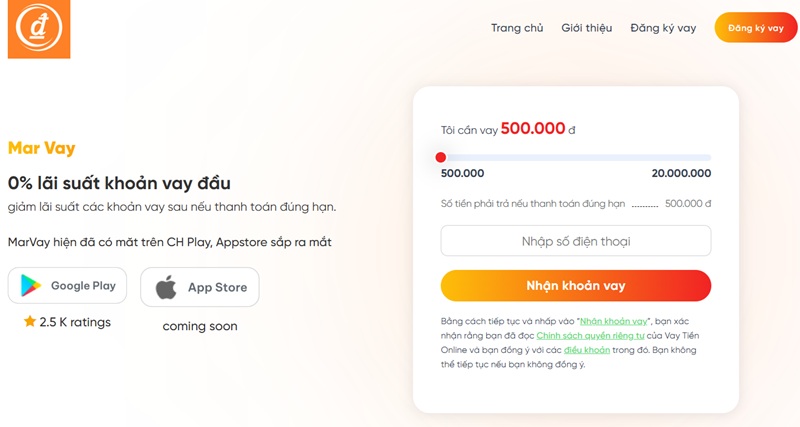
Task: Select Đăng ký vay in navigation
Action: (x=663, y=28)
